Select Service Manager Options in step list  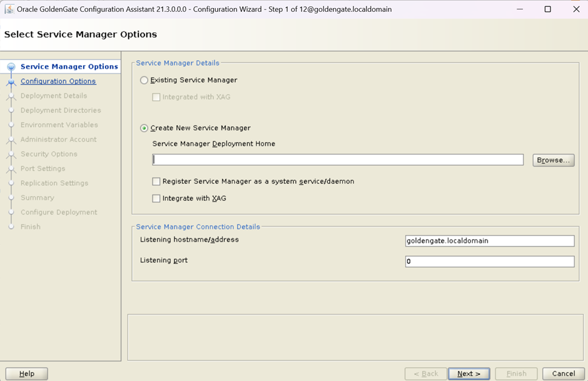click(x=69, y=67)
